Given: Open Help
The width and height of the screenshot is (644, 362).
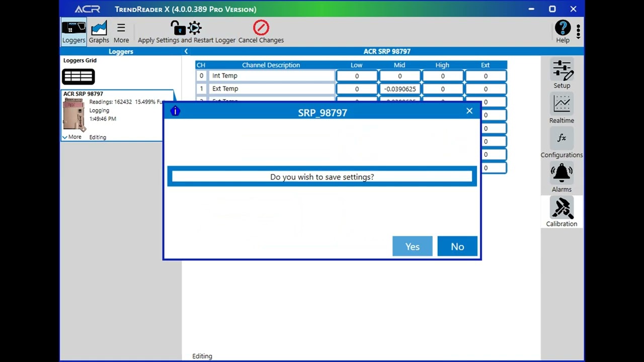Looking at the screenshot, I should (x=562, y=32).
